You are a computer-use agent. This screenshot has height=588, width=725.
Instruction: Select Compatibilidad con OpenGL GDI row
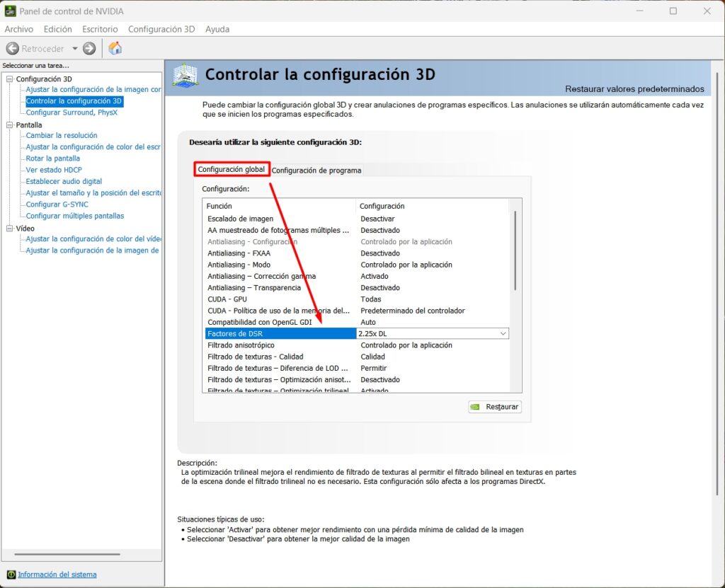[357, 322]
